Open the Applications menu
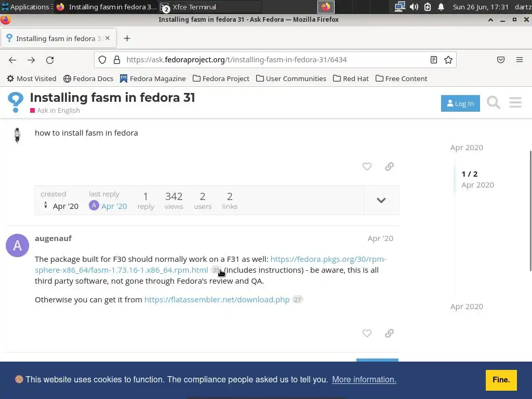The width and height of the screenshot is (532, 399). 26,7
